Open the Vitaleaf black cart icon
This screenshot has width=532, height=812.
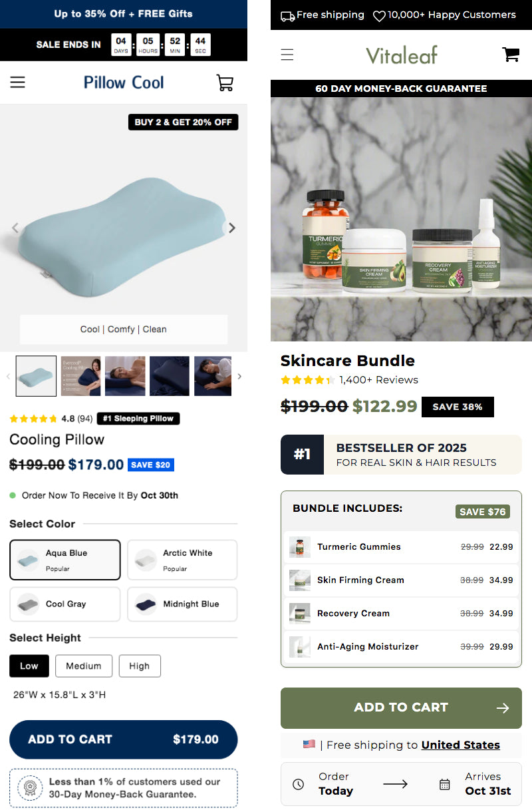click(511, 55)
